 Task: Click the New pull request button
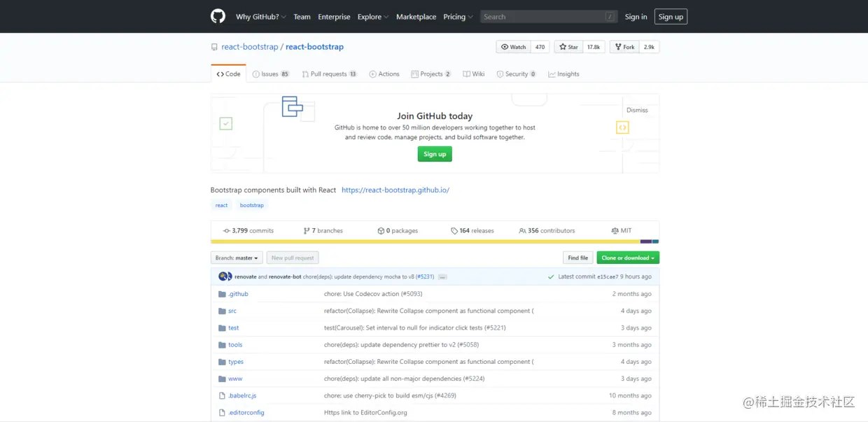[x=293, y=258]
